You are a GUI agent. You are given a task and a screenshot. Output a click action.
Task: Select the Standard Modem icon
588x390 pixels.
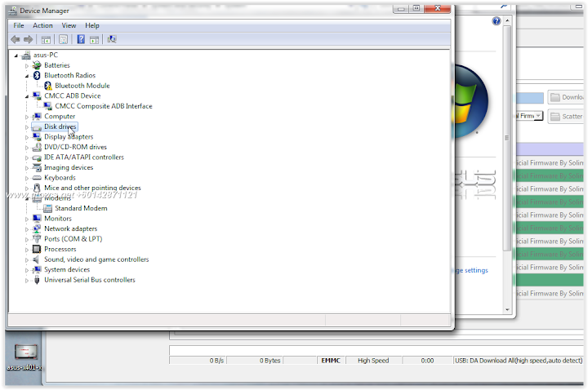47,208
